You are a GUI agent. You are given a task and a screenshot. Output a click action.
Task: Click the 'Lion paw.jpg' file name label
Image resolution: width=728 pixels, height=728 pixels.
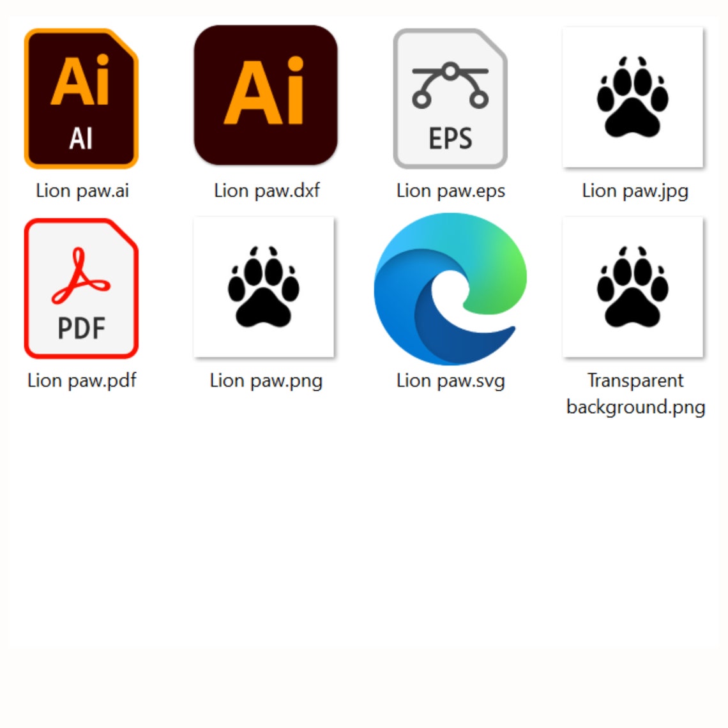tap(635, 191)
